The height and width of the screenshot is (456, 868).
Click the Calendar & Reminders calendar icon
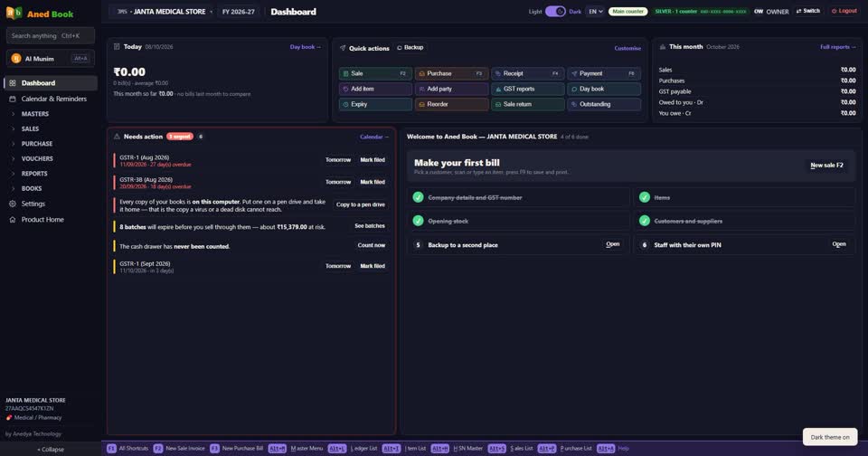[x=12, y=99]
